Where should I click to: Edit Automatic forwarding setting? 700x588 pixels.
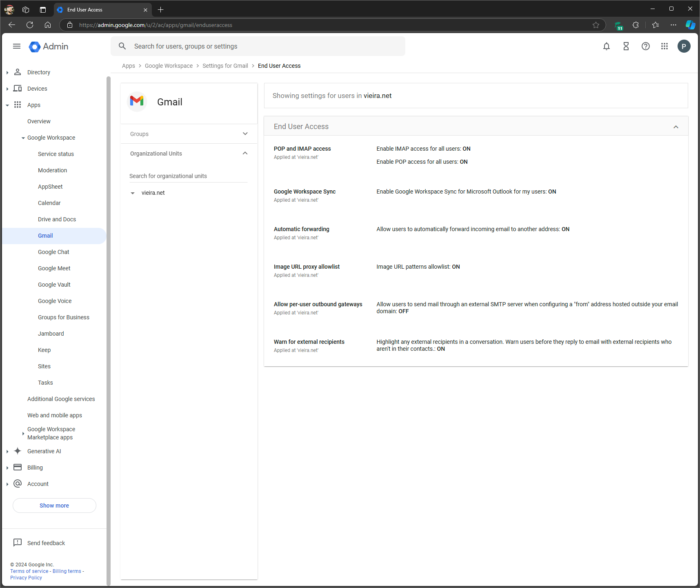476,233
